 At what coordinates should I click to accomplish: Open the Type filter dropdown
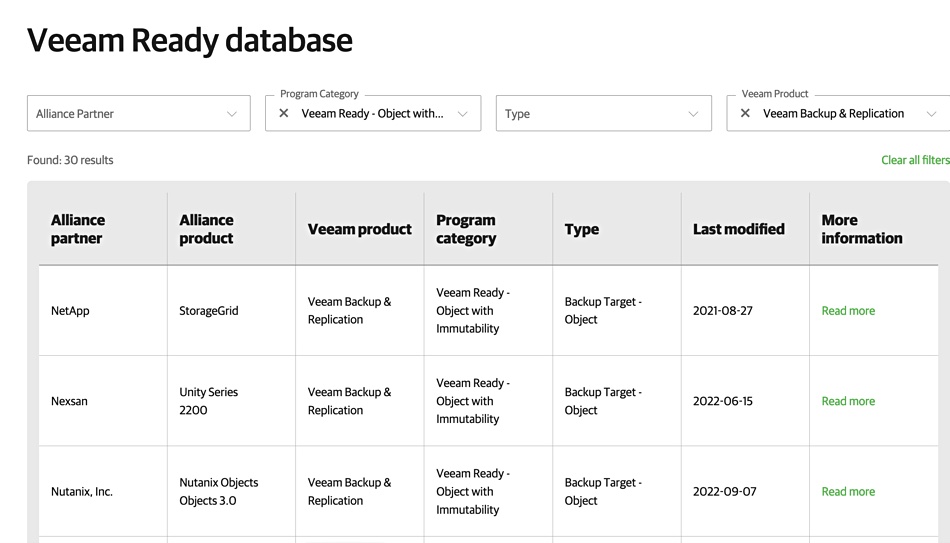pyautogui.click(x=603, y=113)
